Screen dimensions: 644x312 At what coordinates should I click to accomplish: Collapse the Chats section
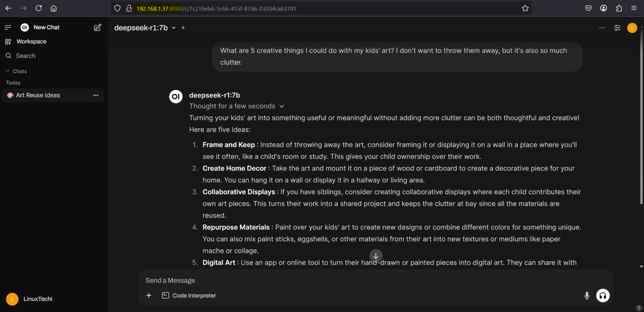point(16,71)
